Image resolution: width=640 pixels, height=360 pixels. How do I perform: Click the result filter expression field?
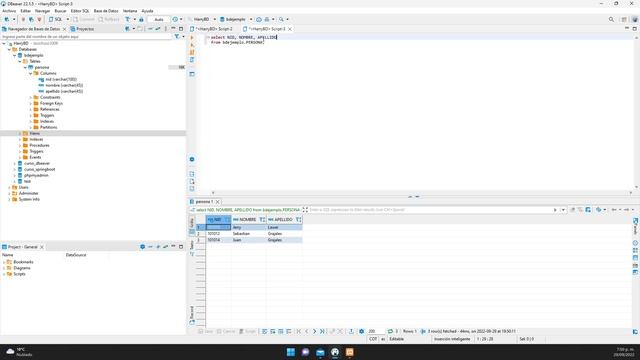pyautogui.click(x=430, y=210)
